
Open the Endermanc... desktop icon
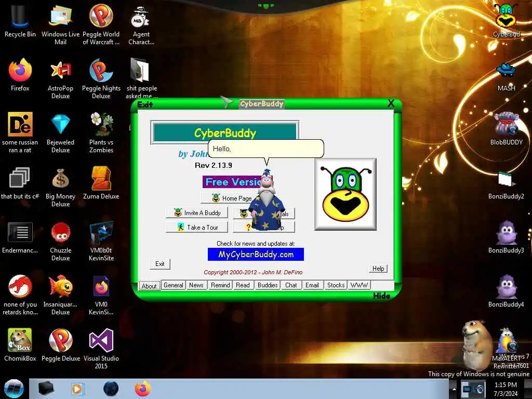click(20, 237)
